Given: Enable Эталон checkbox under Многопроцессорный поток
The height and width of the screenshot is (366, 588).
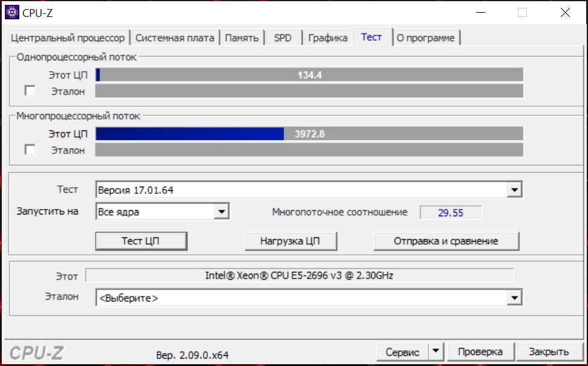Looking at the screenshot, I should pos(30,149).
